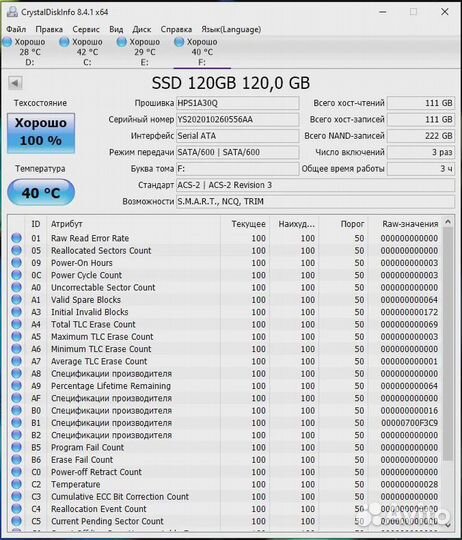462x540 pixels.
Task: Click the 40 °C temperature button
Action: tap(41, 193)
